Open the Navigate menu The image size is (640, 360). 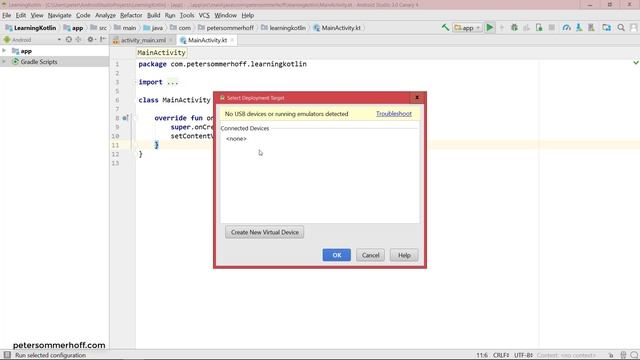(60, 15)
